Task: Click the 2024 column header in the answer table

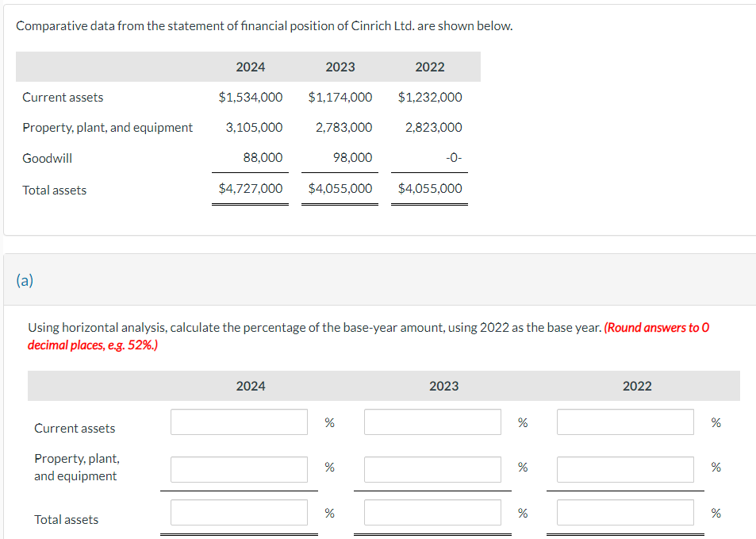Action: [x=251, y=386]
